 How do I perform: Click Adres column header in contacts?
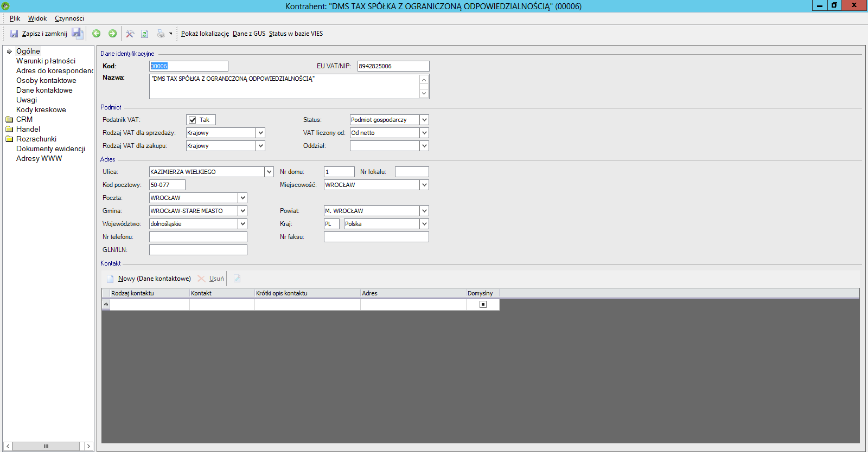[413, 293]
